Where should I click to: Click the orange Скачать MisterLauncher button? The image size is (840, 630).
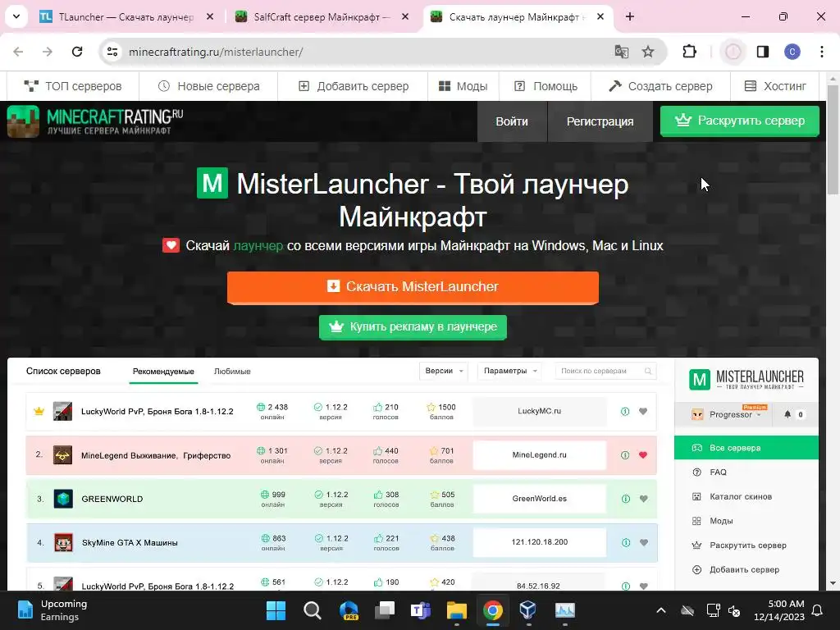click(413, 287)
